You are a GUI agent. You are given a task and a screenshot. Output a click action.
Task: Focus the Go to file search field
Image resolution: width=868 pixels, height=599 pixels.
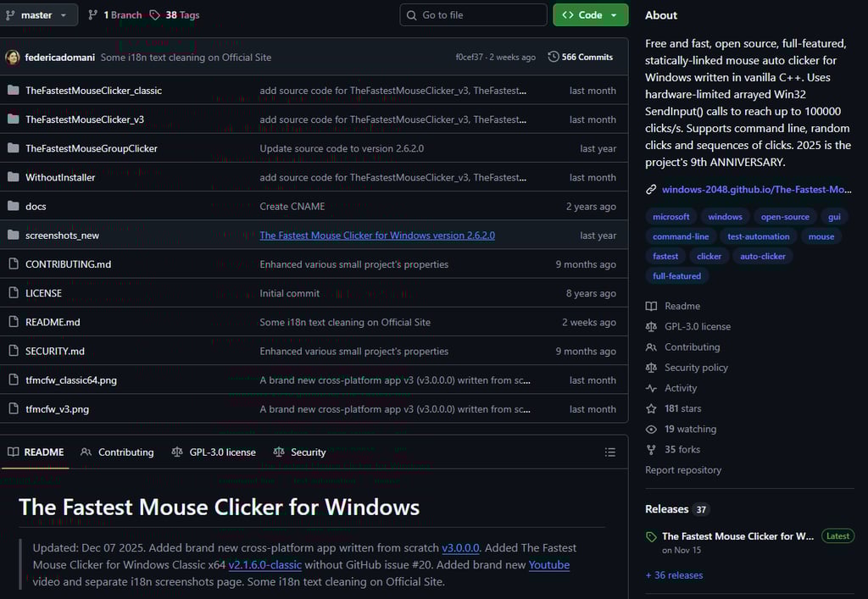[473, 15]
